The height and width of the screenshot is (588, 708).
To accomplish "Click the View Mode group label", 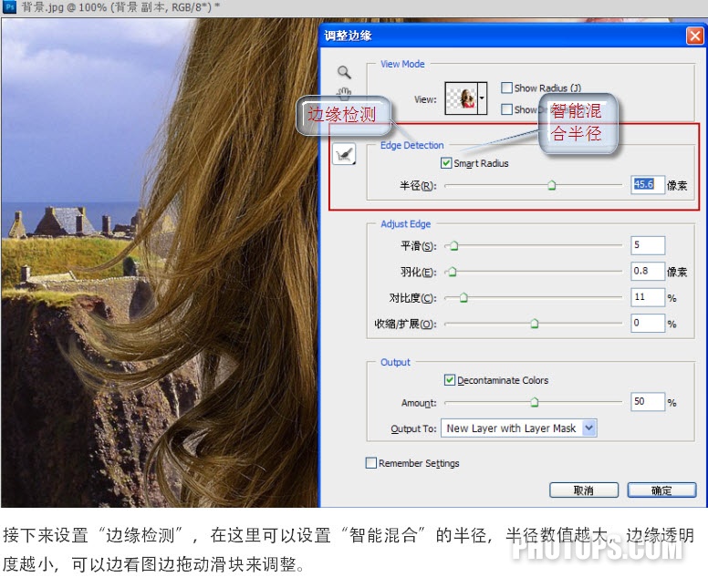I will coord(402,64).
